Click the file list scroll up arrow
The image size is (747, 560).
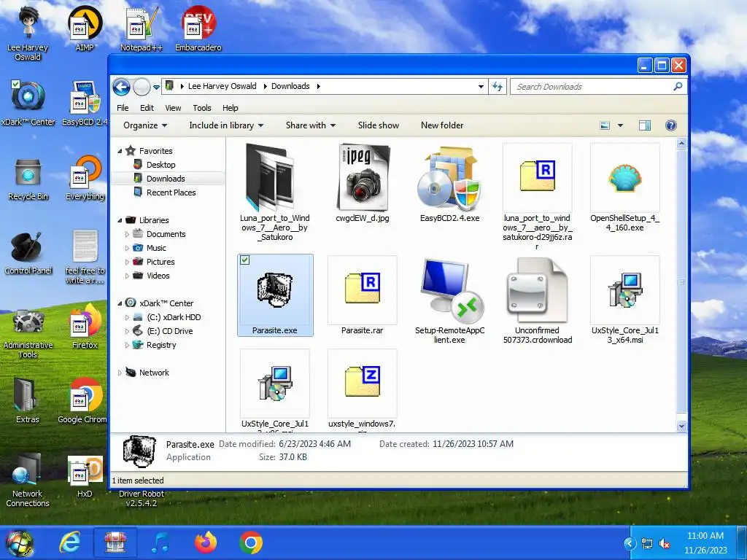tap(681, 143)
